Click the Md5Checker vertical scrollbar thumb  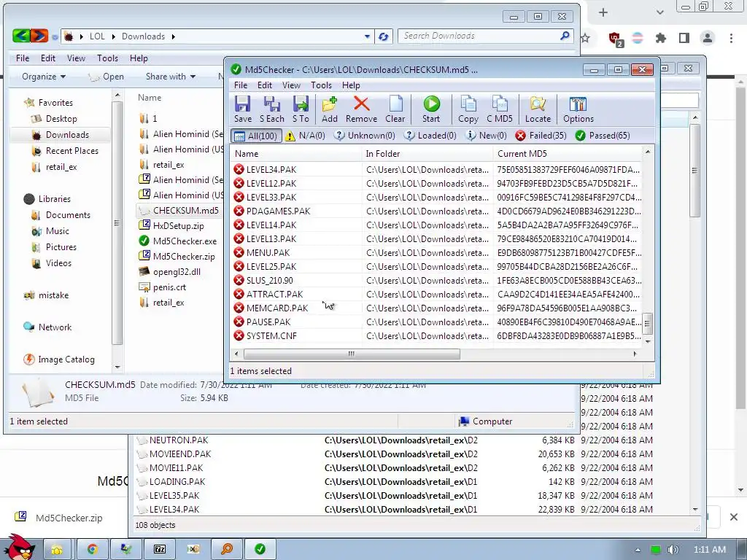pyautogui.click(x=647, y=323)
